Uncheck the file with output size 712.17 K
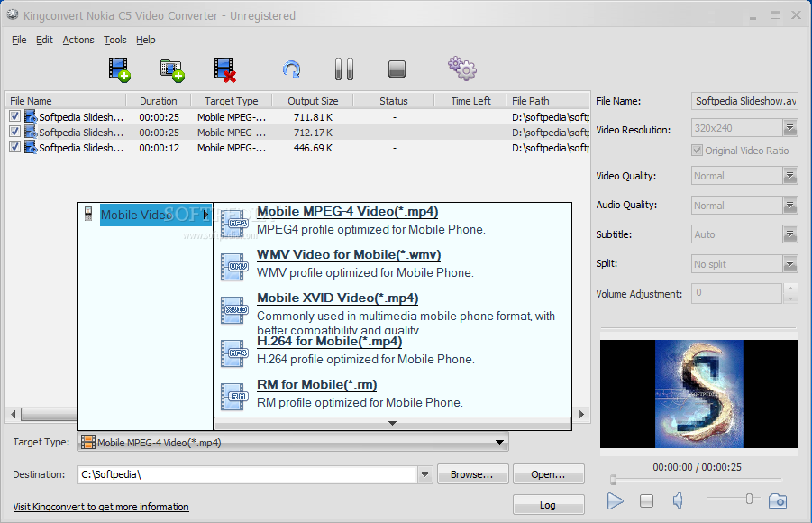This screenshot has height=523, width=812. coord(14,132)
